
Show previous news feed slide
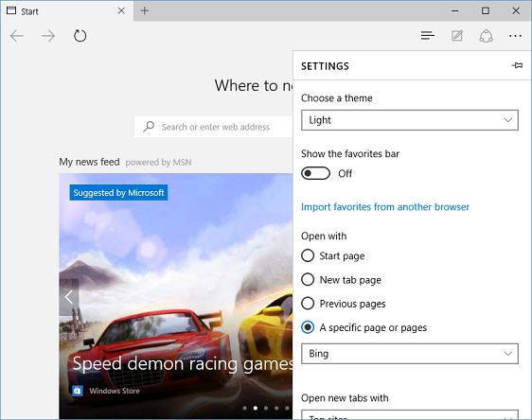point(69,297)
